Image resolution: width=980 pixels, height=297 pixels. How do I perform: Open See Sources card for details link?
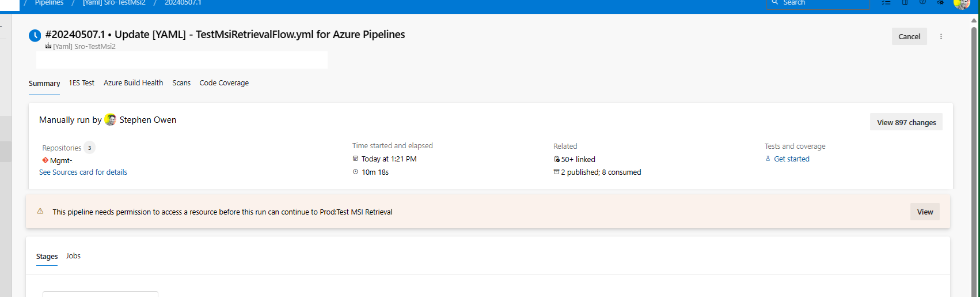click(83, 172)
